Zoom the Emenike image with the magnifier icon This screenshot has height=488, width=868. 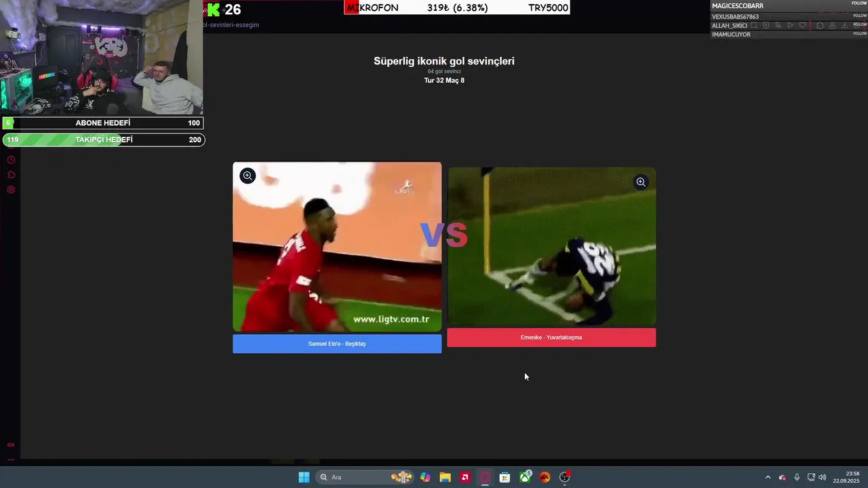(x=641, y=182)
